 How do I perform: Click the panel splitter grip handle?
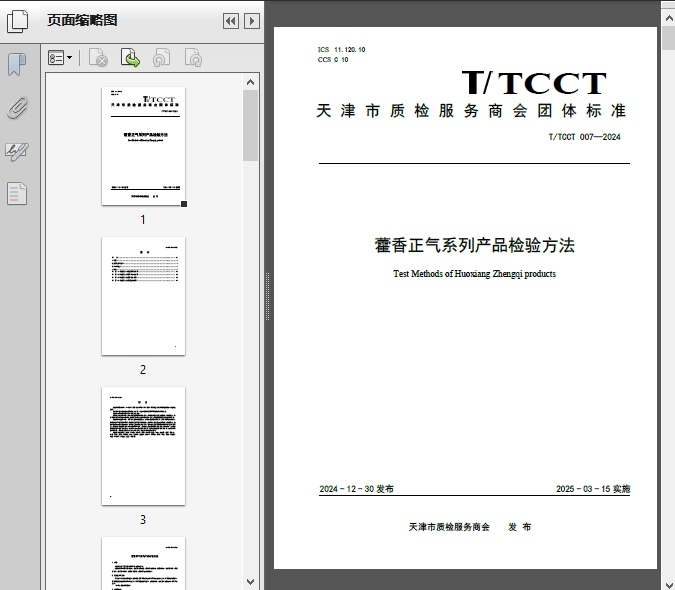pyautogui.click(x=267, y=297)
